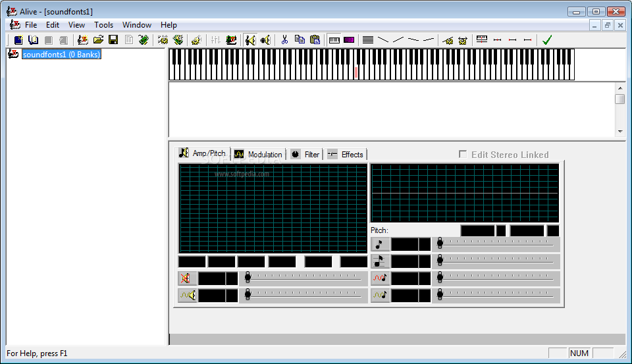
Task: Click the yellow gear with arrows icon
Action: [x=463, y=40]
